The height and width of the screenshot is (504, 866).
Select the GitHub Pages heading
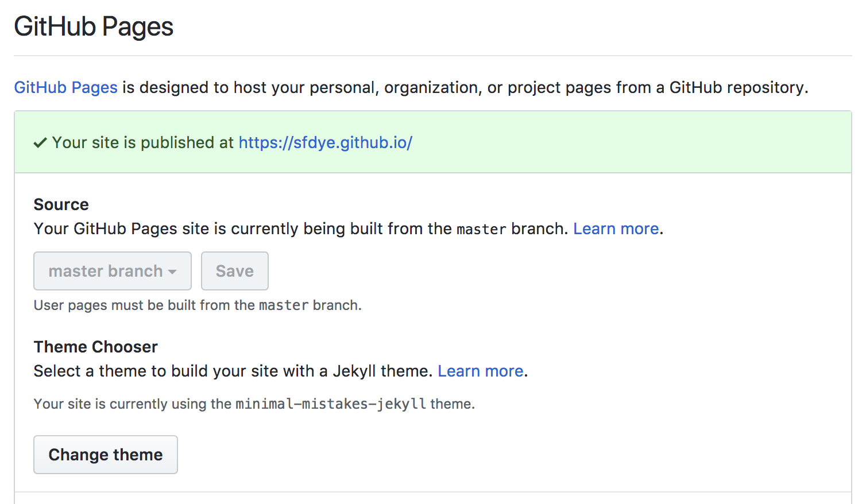pos(93,26)
